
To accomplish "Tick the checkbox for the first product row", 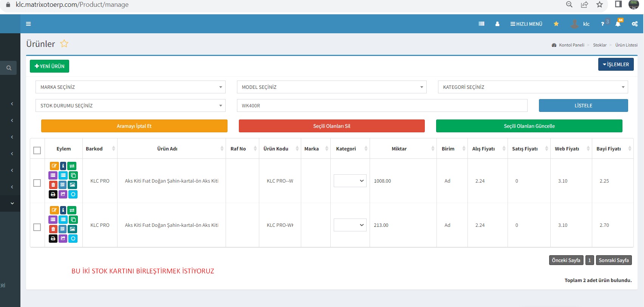I will pyautogui.click(x=37, y=183).
